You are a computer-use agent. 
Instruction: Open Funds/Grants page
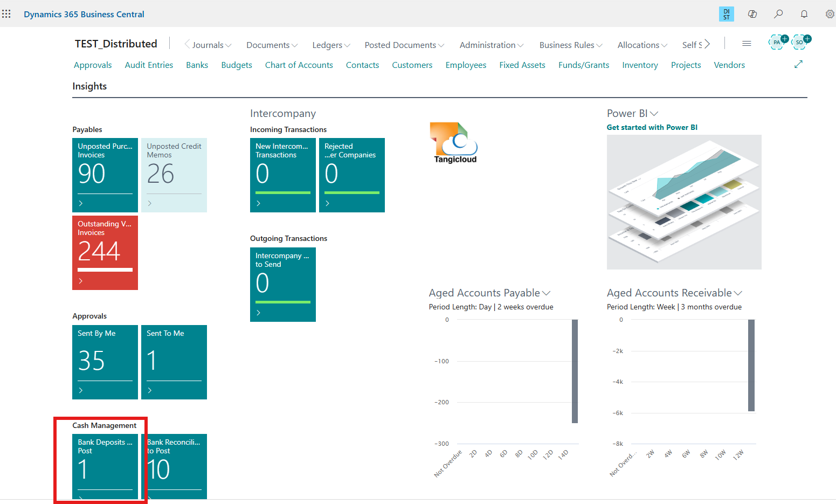(x=584, y=65)
